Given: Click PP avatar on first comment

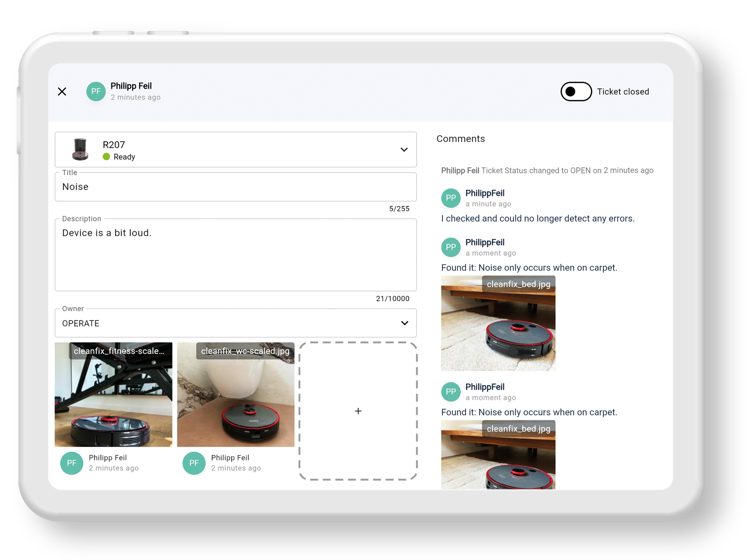Looking at the screenshot, I should pos(450,198).
